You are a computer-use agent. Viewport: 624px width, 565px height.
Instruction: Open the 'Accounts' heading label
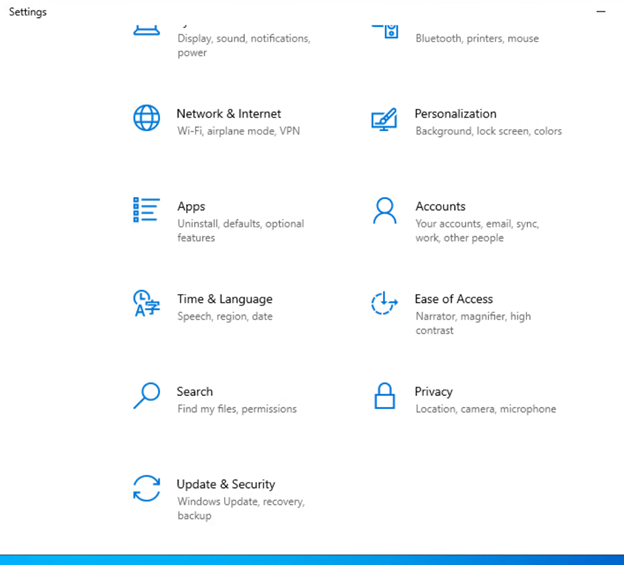tap(440, 207)
